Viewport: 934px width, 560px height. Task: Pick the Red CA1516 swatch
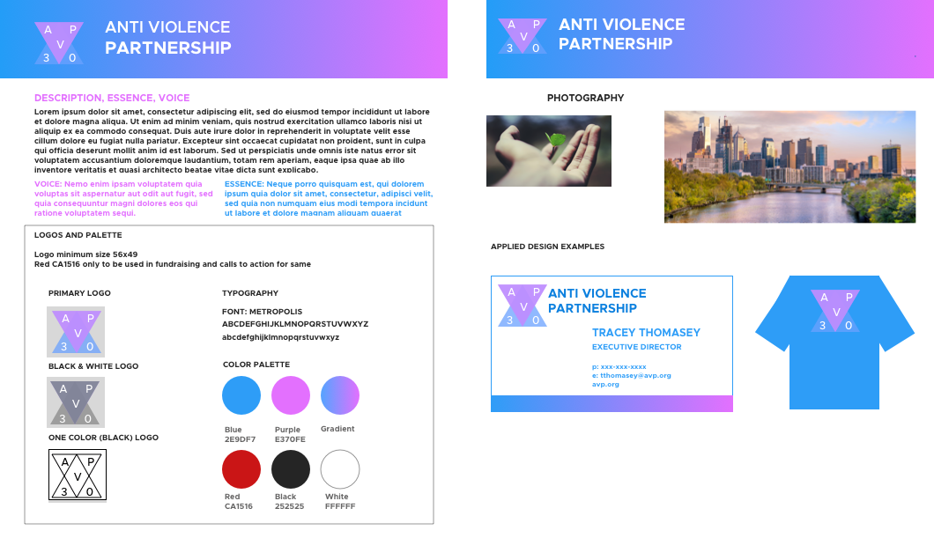(241, 469)
